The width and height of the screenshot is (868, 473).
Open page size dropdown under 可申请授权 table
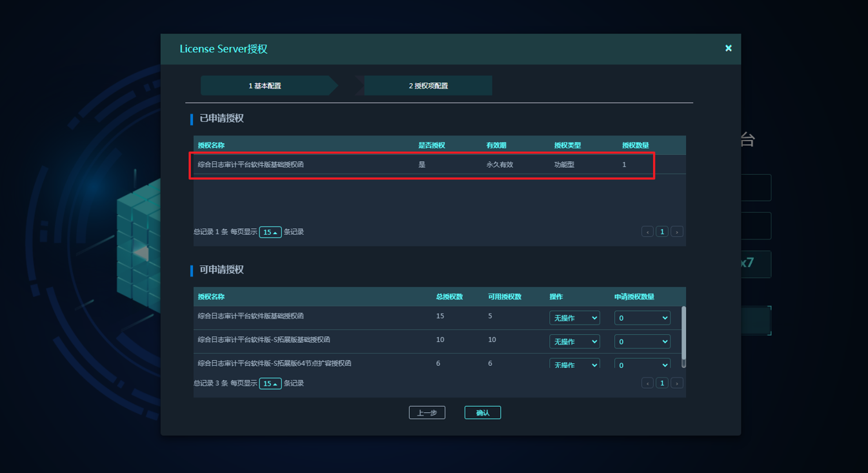pyautogui.click(x=270, y=383)
